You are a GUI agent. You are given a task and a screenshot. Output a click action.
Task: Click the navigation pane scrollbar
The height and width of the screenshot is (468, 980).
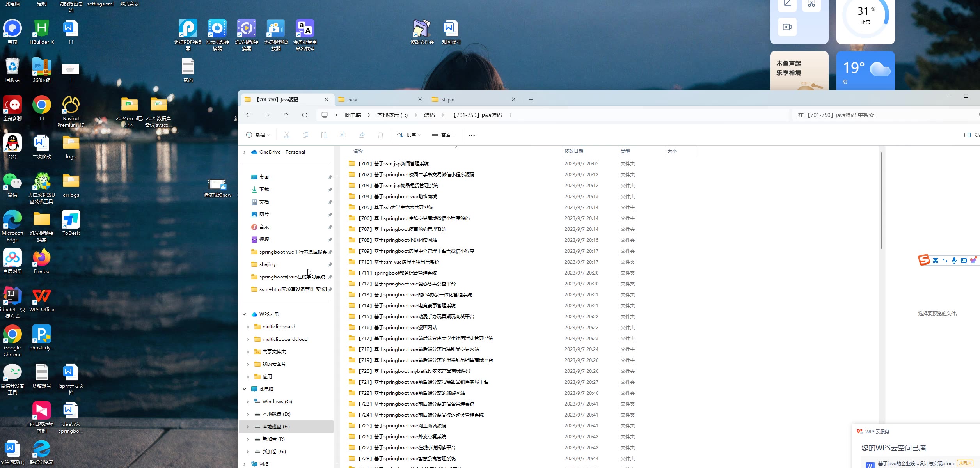[337, 319]
